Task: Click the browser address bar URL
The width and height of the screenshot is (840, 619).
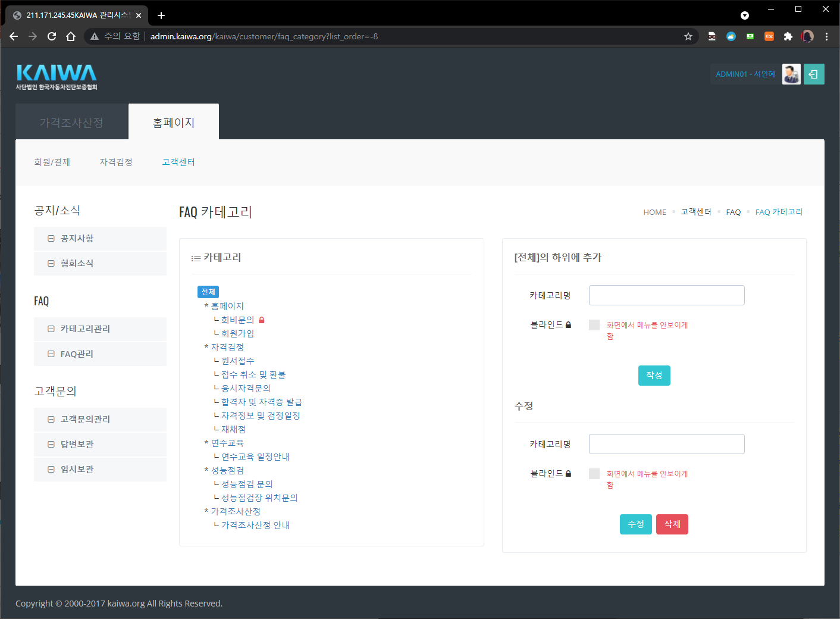Action: (264, 36)
